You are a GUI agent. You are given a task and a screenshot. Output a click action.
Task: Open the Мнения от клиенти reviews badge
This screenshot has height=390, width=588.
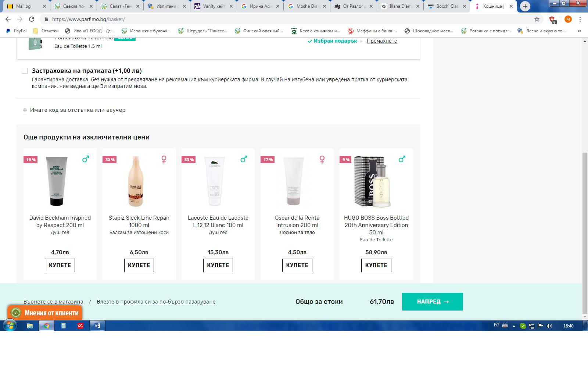45,313
